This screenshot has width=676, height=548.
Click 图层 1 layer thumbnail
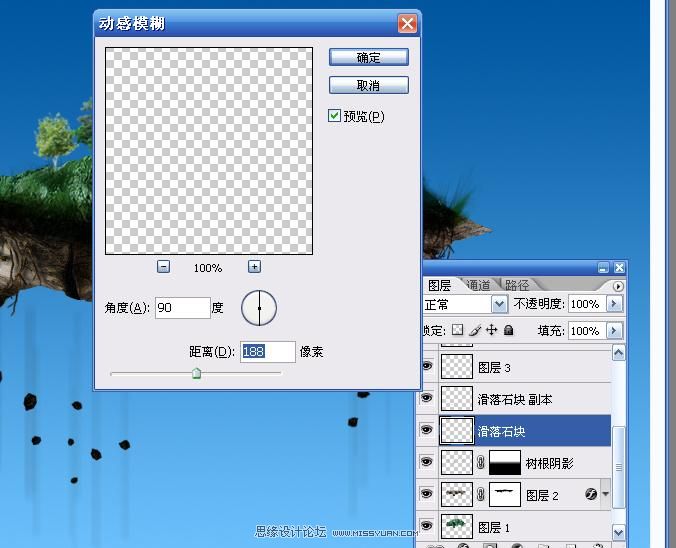pyautogui.click(x=457, y=526)
